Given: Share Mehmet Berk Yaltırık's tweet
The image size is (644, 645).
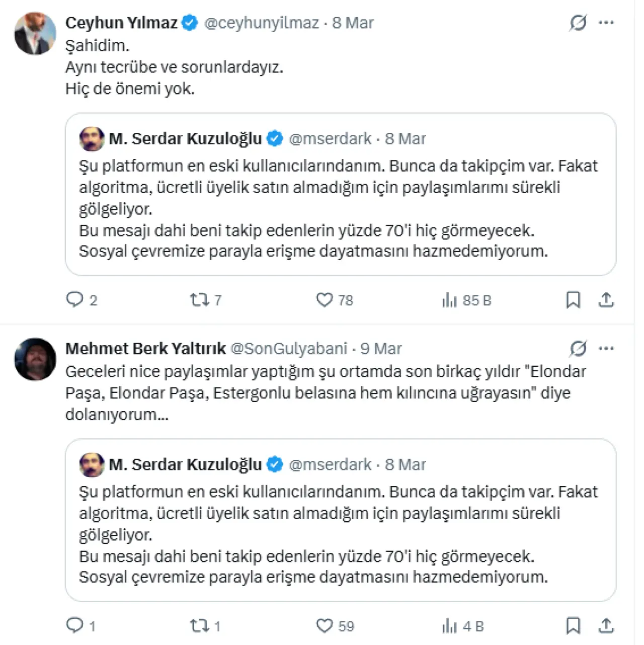Looking at the screenshot, I should pyautogui.click(x=606, y=625).
